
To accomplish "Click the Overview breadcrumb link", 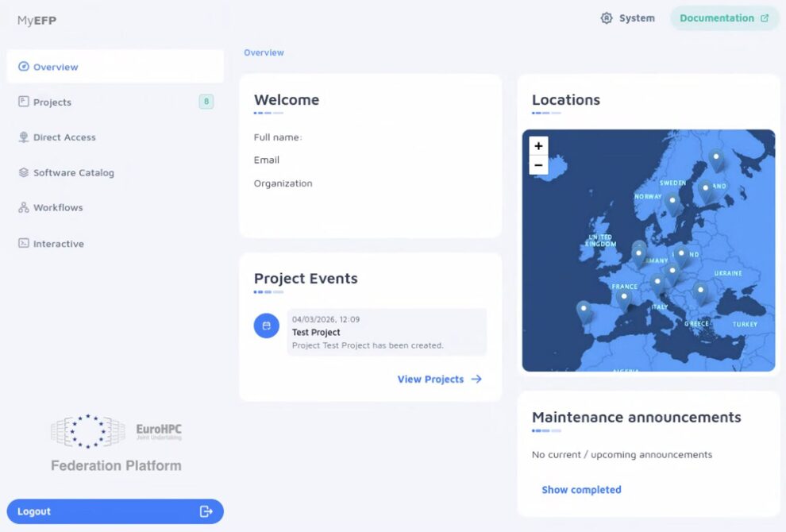I will [x=264, y=52].
